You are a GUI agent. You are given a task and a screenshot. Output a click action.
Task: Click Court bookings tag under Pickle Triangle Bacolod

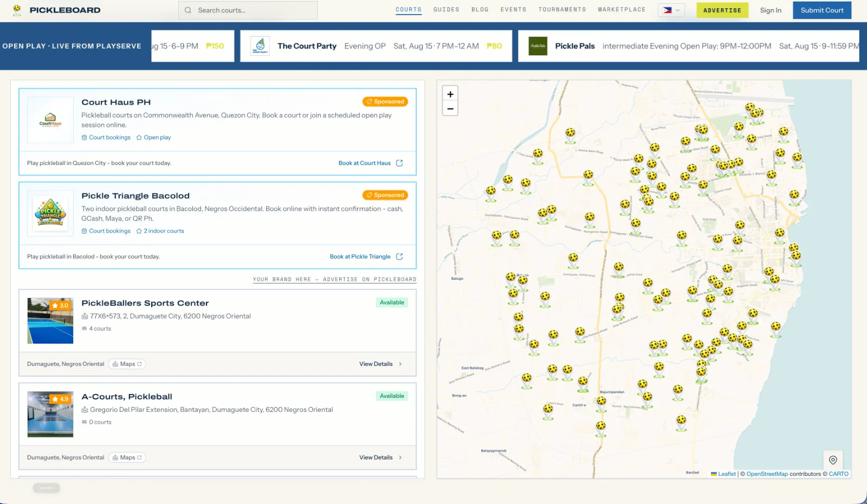coord(106,231)
